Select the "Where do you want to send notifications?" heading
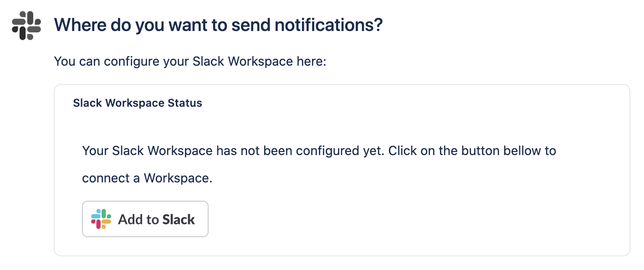The height and width of the screenshot is (270, 644). pos(218,26)
